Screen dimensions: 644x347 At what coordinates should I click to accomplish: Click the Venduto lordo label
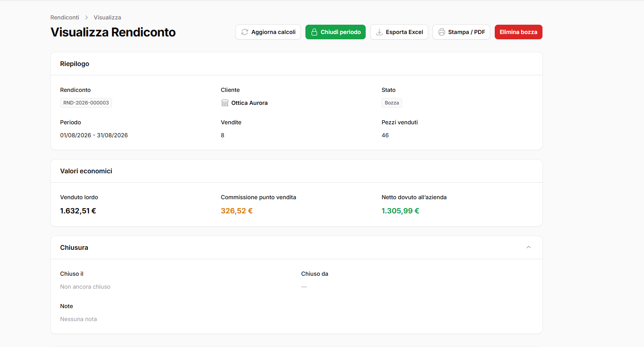click(x=79, y=197)
